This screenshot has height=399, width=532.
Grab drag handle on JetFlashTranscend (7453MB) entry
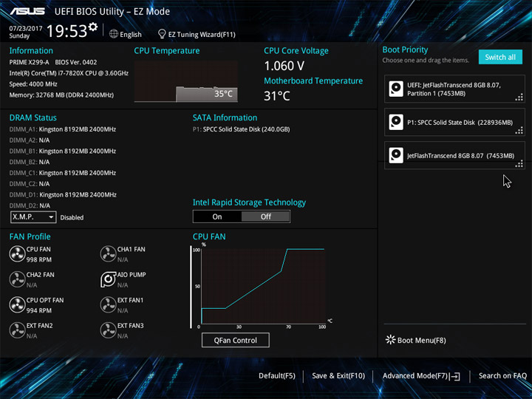(519, 164)
